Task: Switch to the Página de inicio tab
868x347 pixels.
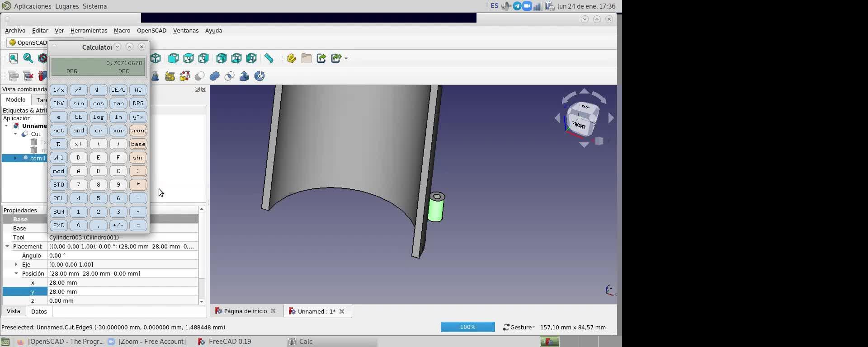Action: pyautogui.click(x=245, y=311)
